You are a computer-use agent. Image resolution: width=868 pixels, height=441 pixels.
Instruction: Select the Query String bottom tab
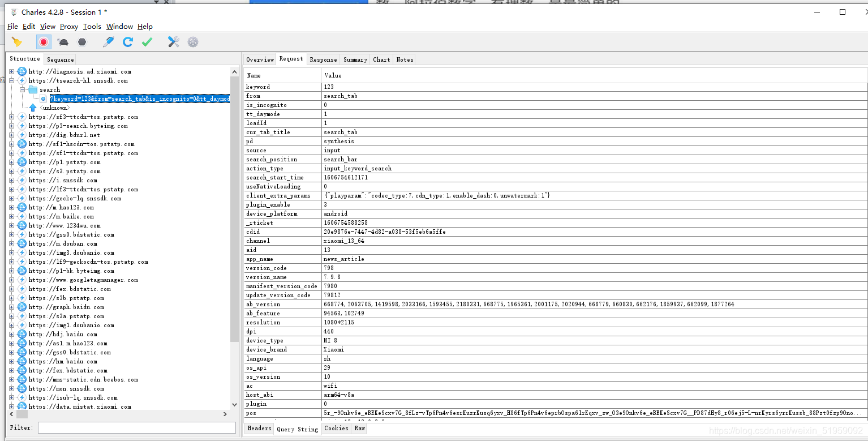pyautogui.click(x=298, y=429)
